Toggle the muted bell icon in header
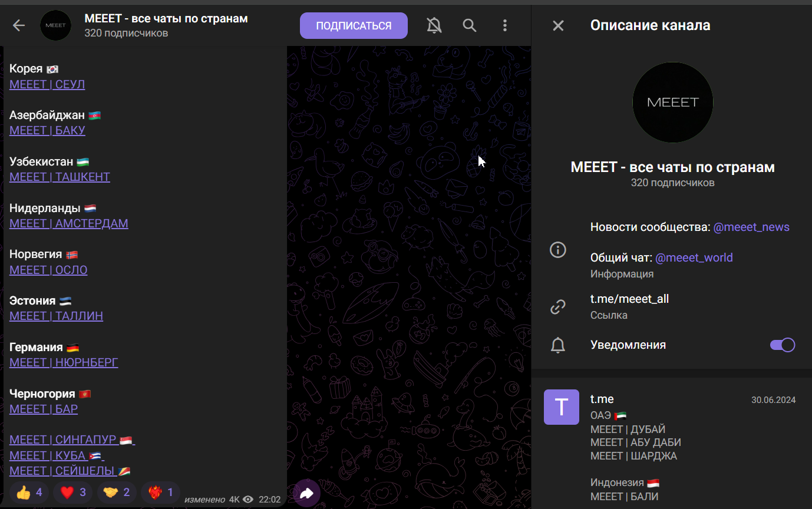812x509 pixels. pos(434,25)
